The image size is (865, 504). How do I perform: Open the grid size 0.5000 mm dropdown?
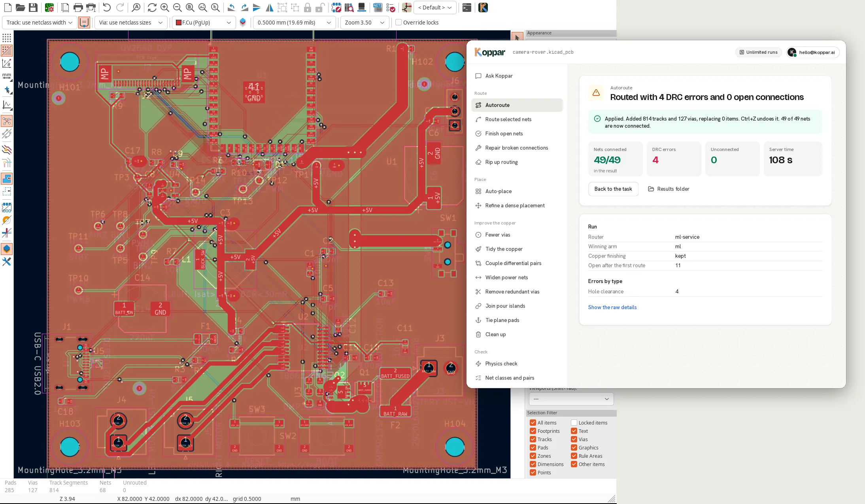point(294,23)
